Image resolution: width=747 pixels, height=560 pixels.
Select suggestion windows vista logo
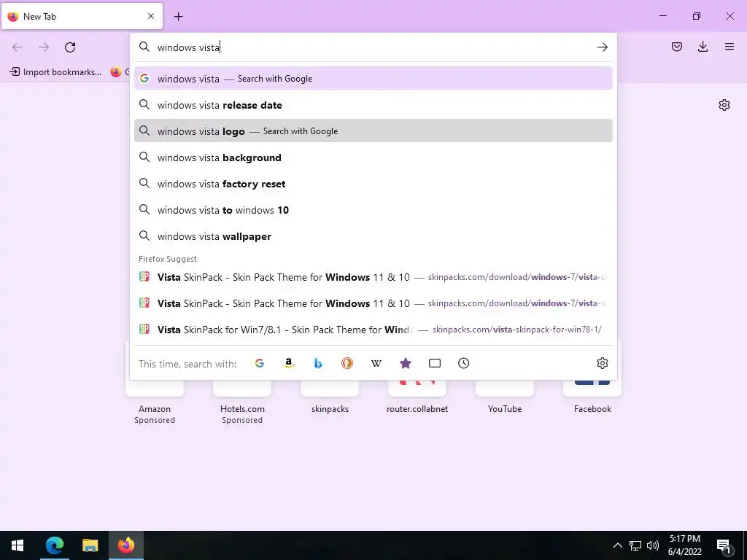pyautogui.click(x=373, y=131)
